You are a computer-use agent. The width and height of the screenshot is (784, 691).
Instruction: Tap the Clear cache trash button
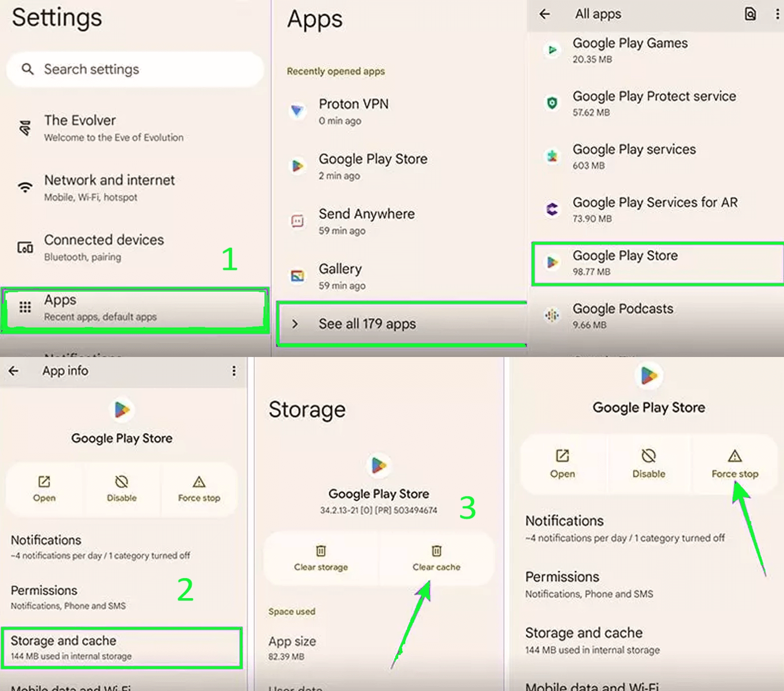pyautogui.click(x=437, y=558)
